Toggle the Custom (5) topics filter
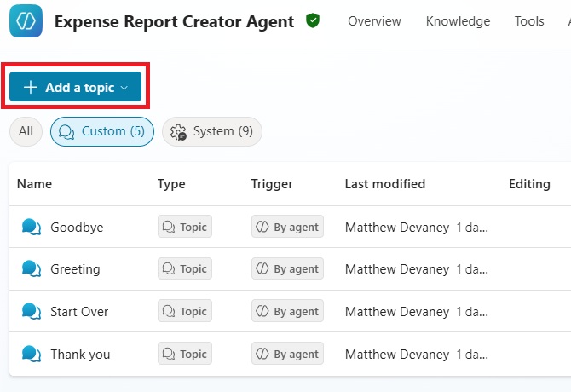 pyautogui.click(x=102, y=131)
